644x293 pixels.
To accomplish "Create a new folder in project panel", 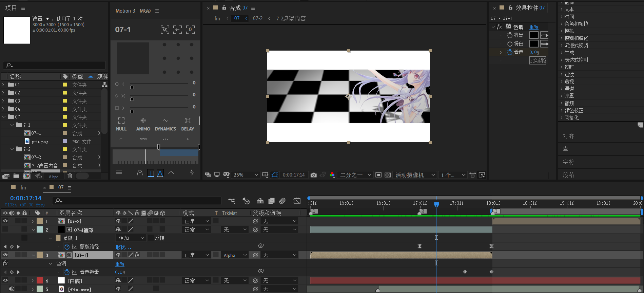I will pyautogui.click(x=16, y=176).
